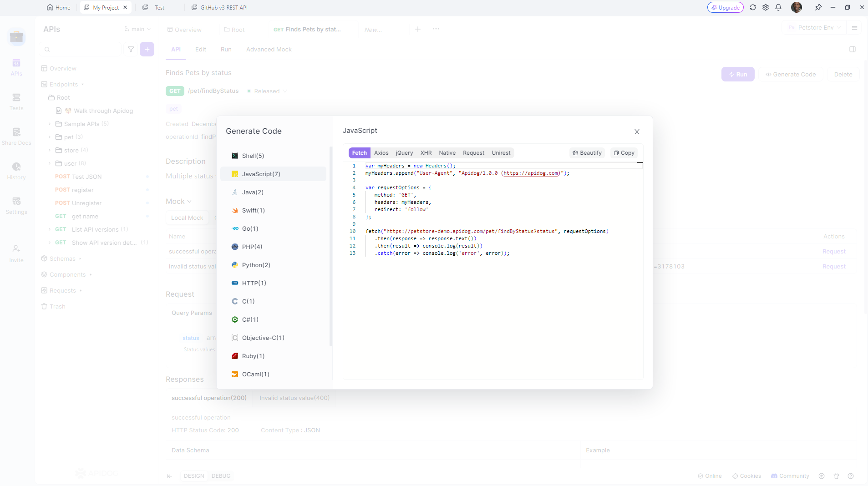Select Shell(5) language option
The image size is (868, 486).
(x=273, y=156)
